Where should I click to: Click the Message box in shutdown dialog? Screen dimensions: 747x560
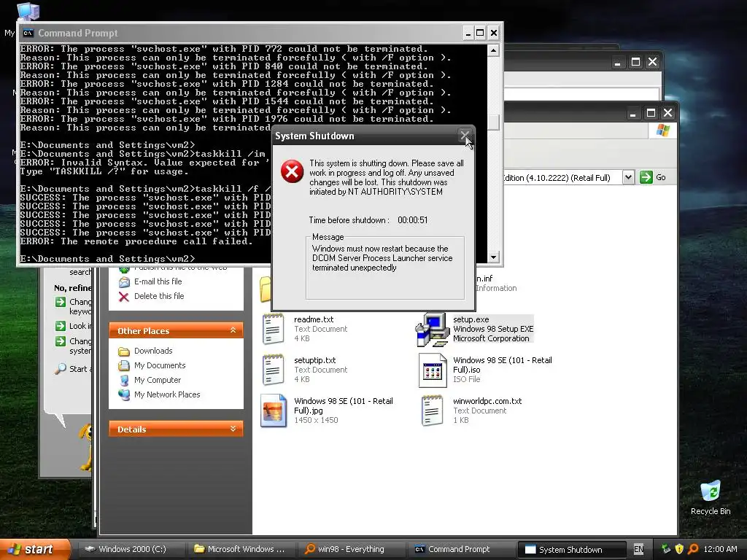pos(385,268)
